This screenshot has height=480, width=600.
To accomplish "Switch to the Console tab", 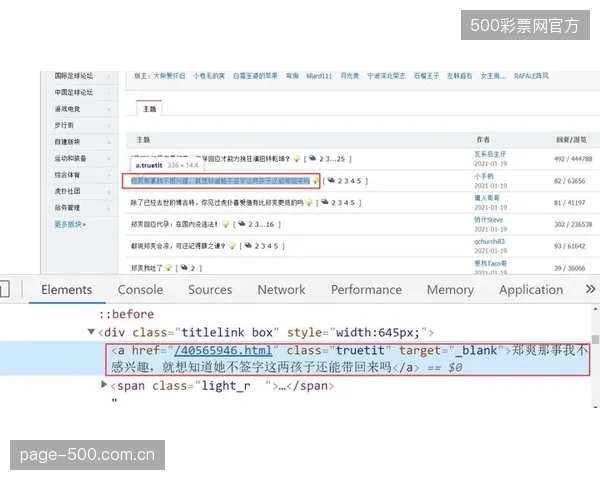I will pos(140,290).
